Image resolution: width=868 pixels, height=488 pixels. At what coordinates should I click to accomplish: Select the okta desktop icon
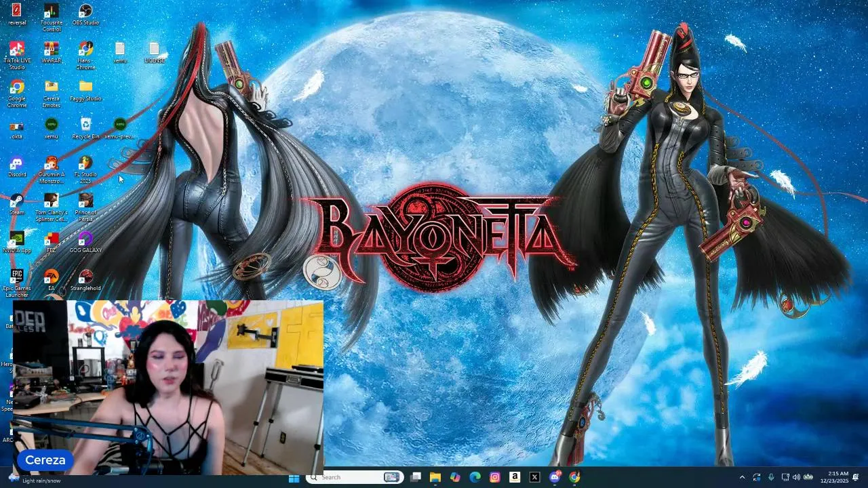tap(17, 128)
